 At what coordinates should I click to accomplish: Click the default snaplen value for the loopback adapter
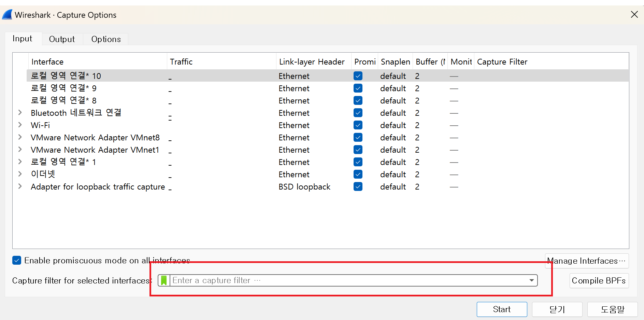393,187
